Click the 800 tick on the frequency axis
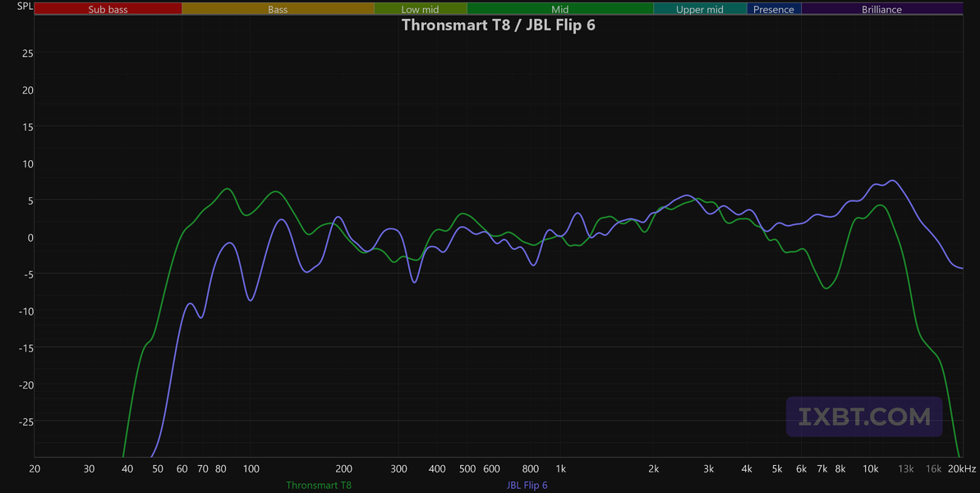This screenshot has width=980, height=493. pyautogui.click(x=531, y=468)
